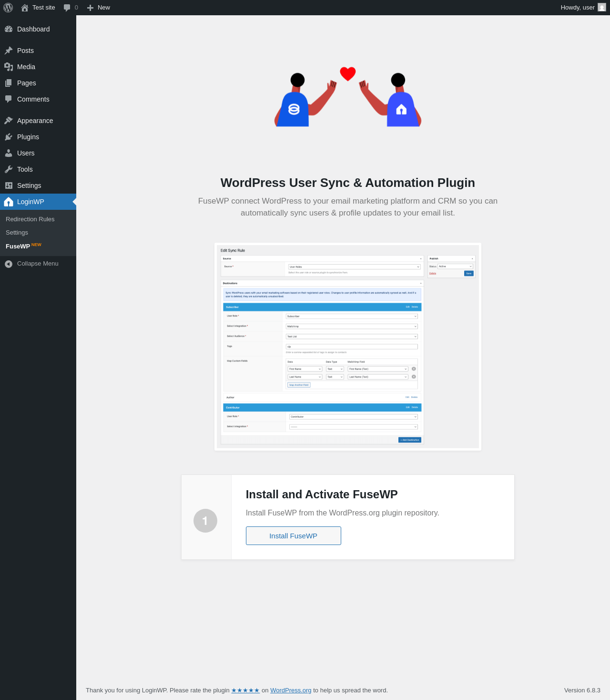
Task: Open Dashboard in the sidebar
Action: [x=38, y=29]
